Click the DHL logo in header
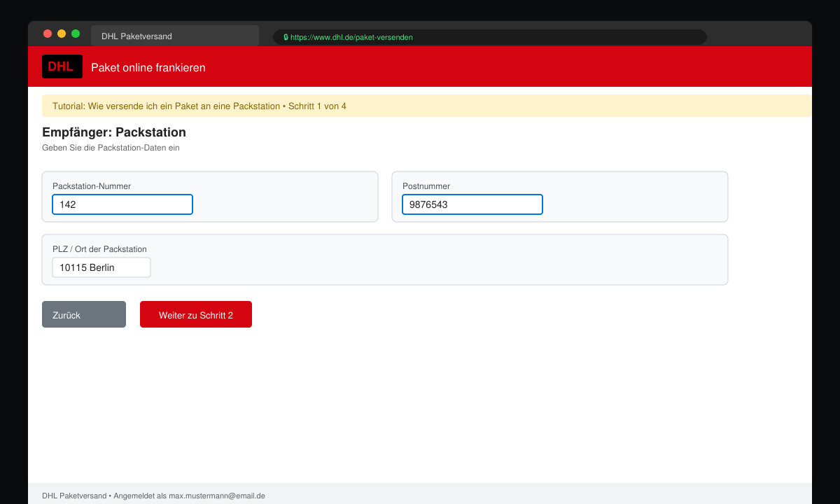This screenshot has width=840, height=504. pos(62,66)
